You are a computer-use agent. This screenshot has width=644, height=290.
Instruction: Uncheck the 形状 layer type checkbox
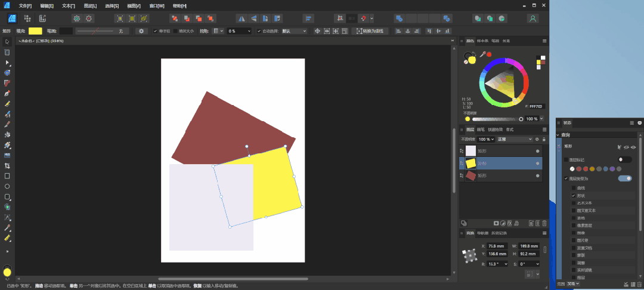574,196
